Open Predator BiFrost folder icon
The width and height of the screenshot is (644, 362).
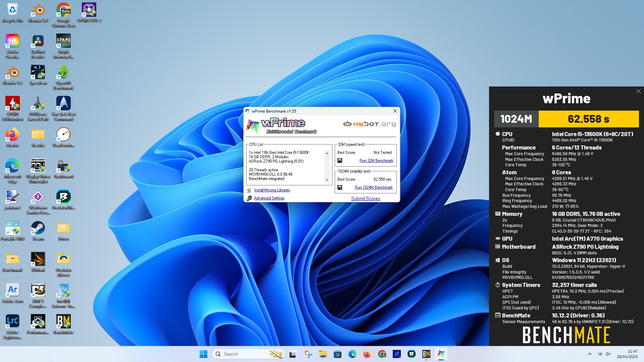(63, 264)
